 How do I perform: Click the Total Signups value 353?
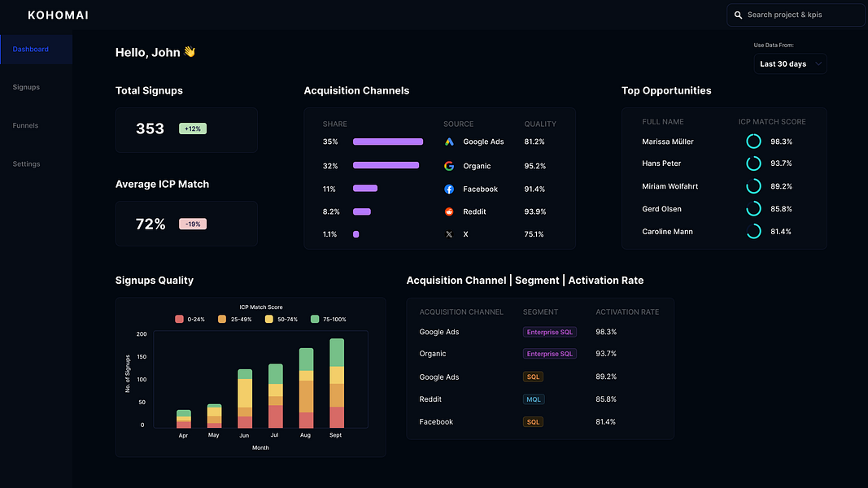click(150, 129)
